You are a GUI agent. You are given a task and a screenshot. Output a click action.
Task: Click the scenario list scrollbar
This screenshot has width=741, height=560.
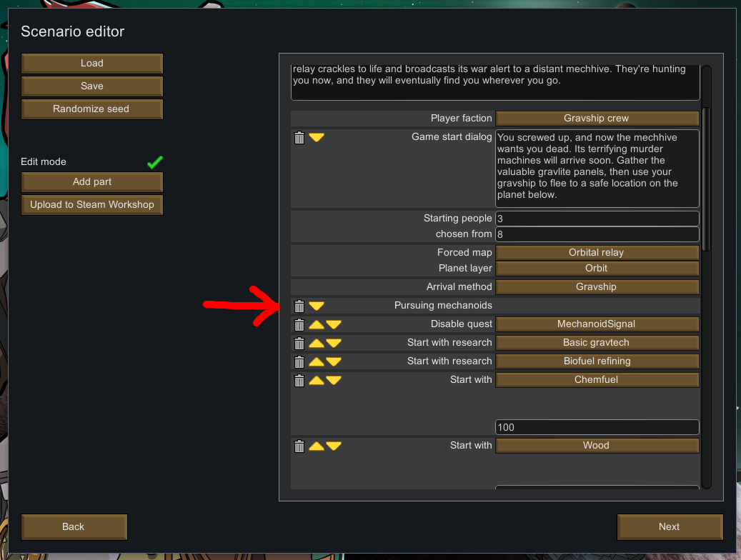tap(706, 179)
